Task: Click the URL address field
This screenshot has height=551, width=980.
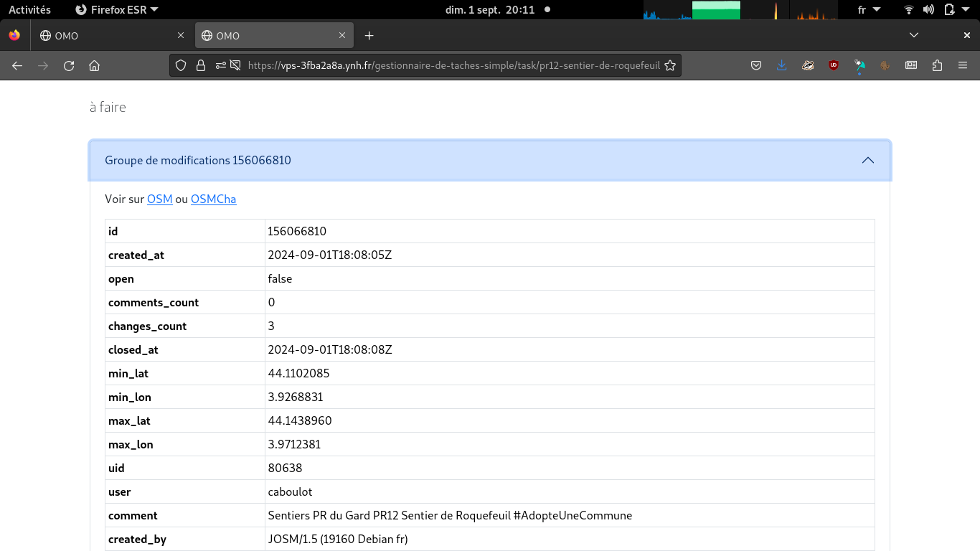Action: pyautogui.click(x=452, y=65)
